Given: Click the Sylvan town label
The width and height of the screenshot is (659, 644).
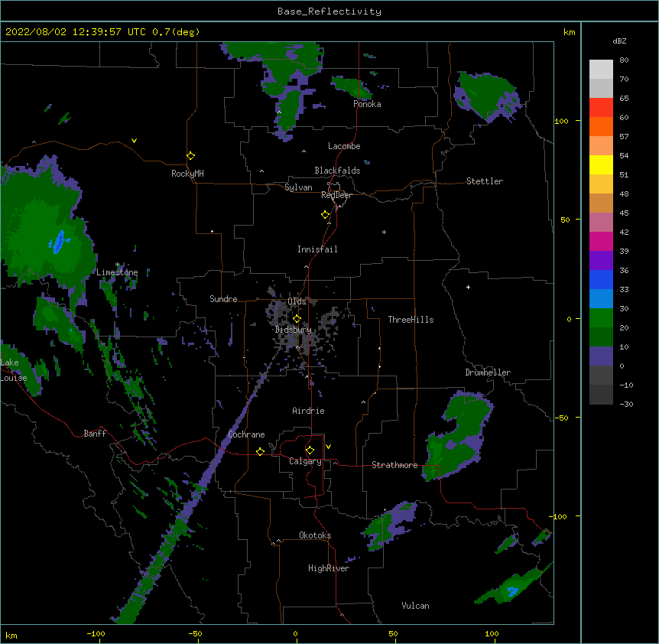Looking at the screenshot, I should (298, 187).
